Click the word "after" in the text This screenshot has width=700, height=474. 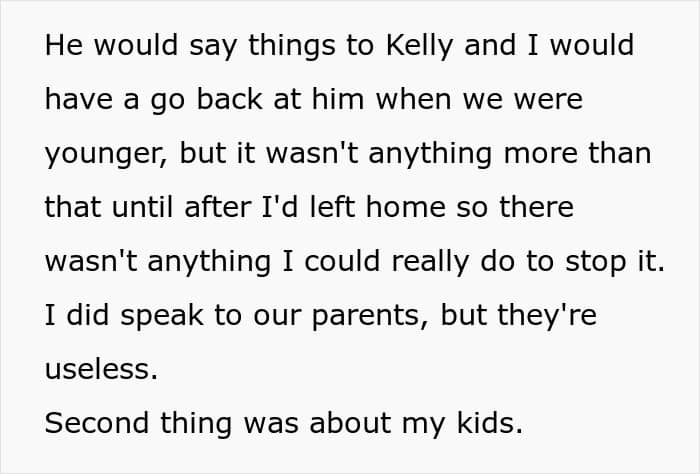coord(217,207)
